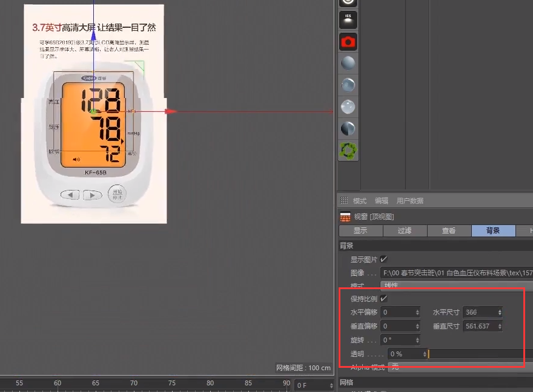Click the blood pressure monitor reference image

[x=94, y=114]
